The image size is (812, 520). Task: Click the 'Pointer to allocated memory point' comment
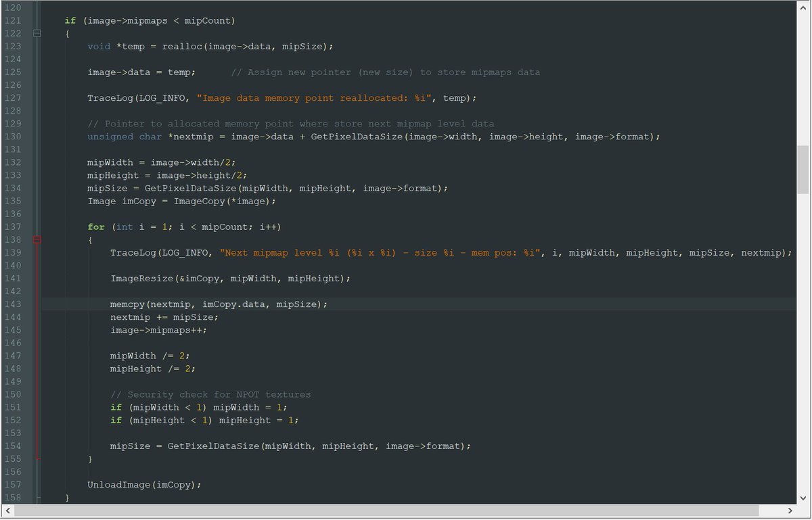291,124
